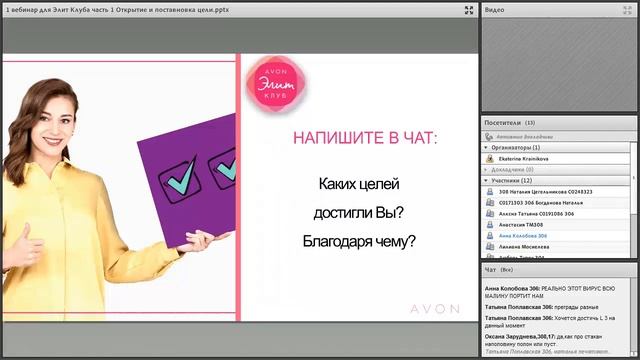
Task: Click the Avon Элит Клуб logo on slide
Action: click(276, 84)
